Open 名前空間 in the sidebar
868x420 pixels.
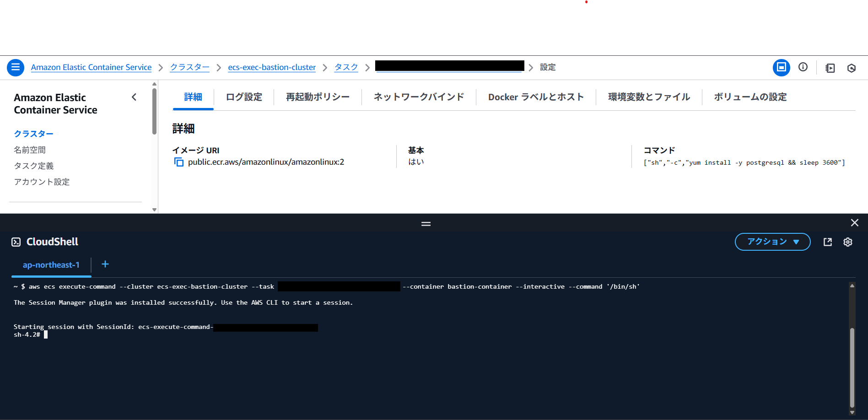pyautogui.click(x=30, y=150)
